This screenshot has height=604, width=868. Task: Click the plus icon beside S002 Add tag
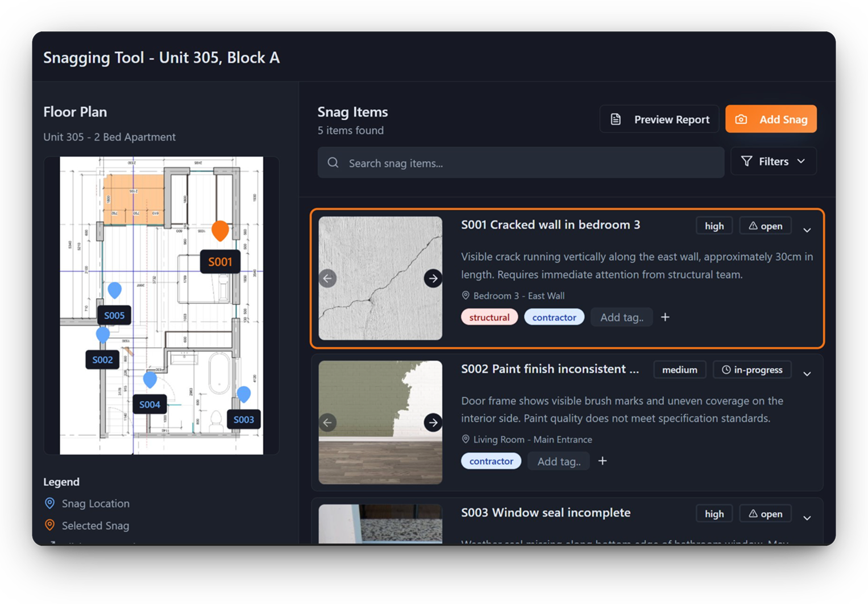click(x=603, y=461)
